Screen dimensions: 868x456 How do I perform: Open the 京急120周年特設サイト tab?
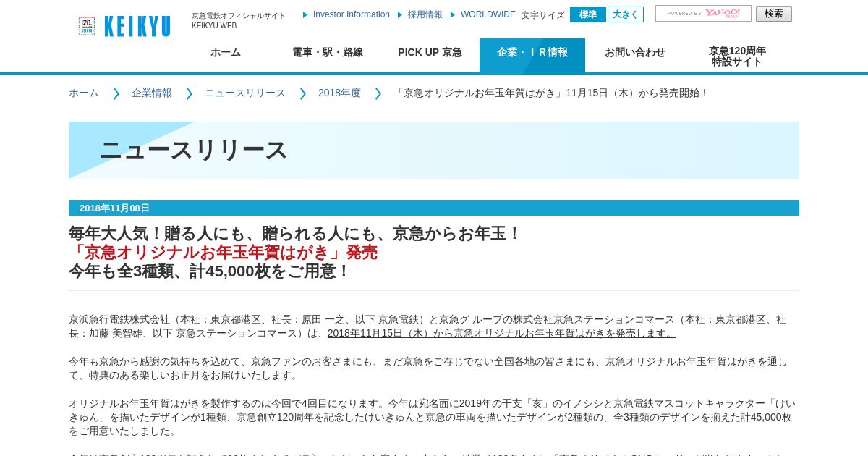click(x=737, y=56)
